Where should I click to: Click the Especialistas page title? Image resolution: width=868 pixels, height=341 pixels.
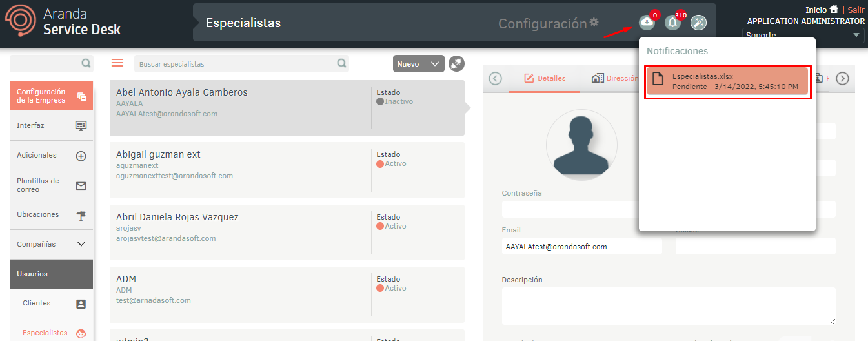(x=243, y=23)
